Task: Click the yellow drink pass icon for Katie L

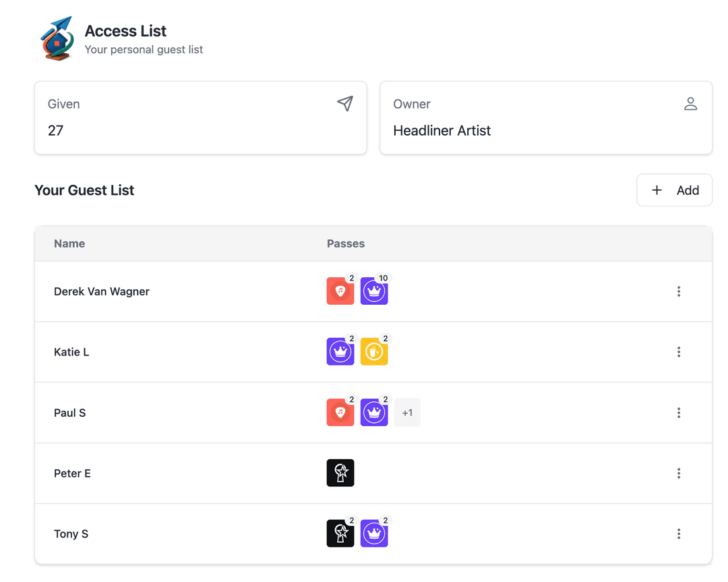Action: [x=374, y=351]
